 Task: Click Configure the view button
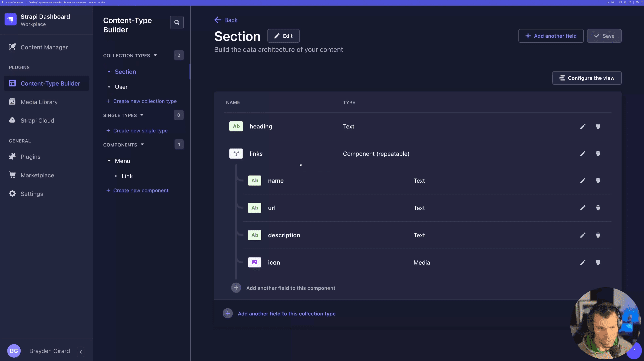[x=587, y=78]
